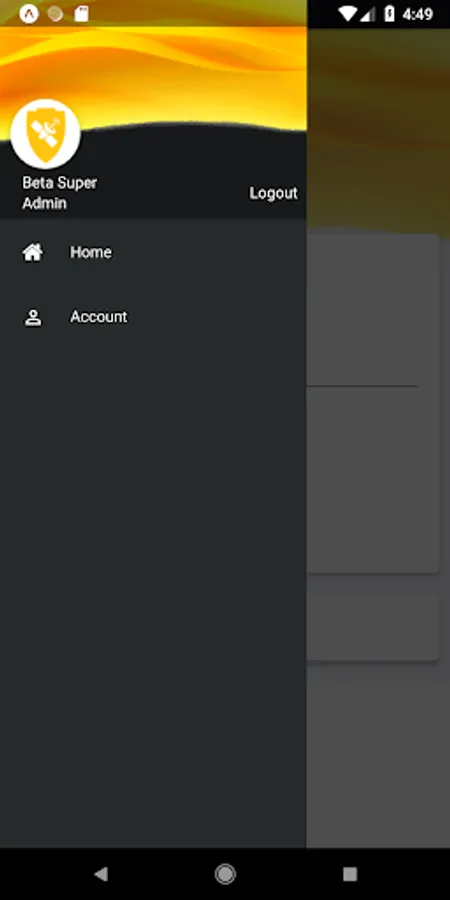Tap the Beta Super Admin username
This screenshot has height=900, width=450.
click(x=60, y=193)
